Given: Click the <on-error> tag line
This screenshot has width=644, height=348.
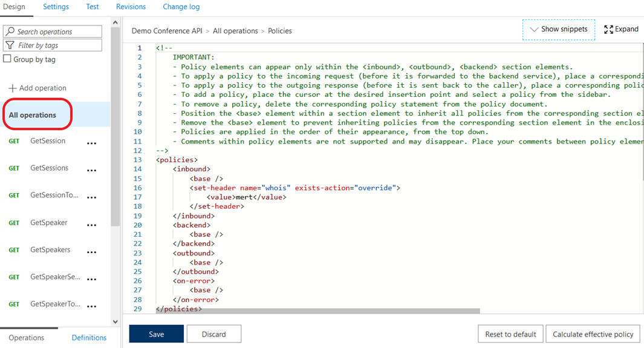Looking at the screenshot, I should pos(194,281).
